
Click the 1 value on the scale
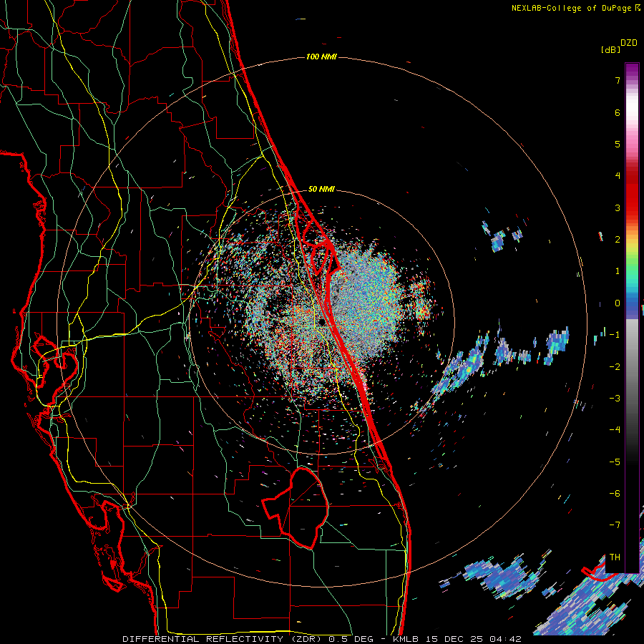pos(618,271)
